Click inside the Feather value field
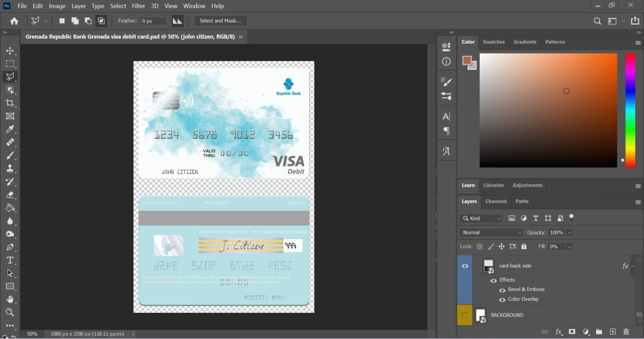The width and height of the screenshot is (644, 339). 153,21
